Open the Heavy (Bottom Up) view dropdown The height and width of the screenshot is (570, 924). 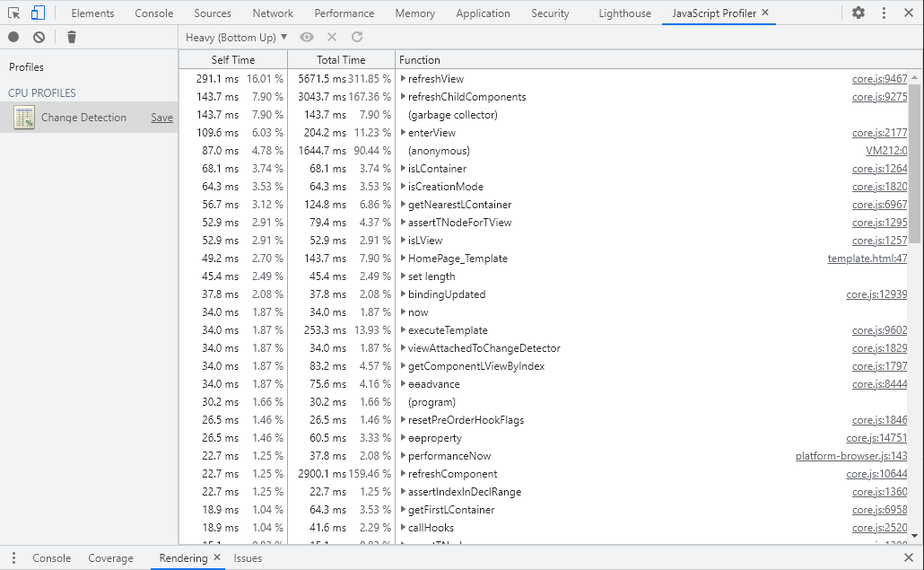[x=234, y=38]
